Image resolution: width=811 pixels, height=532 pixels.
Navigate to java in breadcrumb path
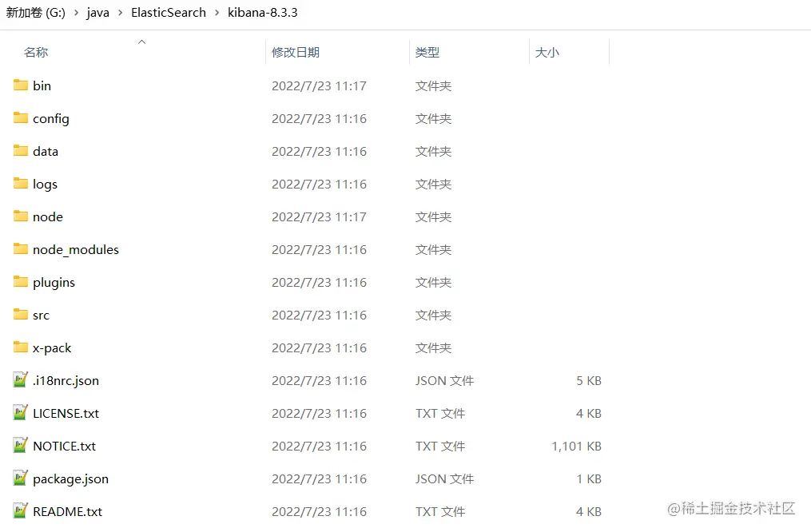pyautogui.click(x=97, y=13)
